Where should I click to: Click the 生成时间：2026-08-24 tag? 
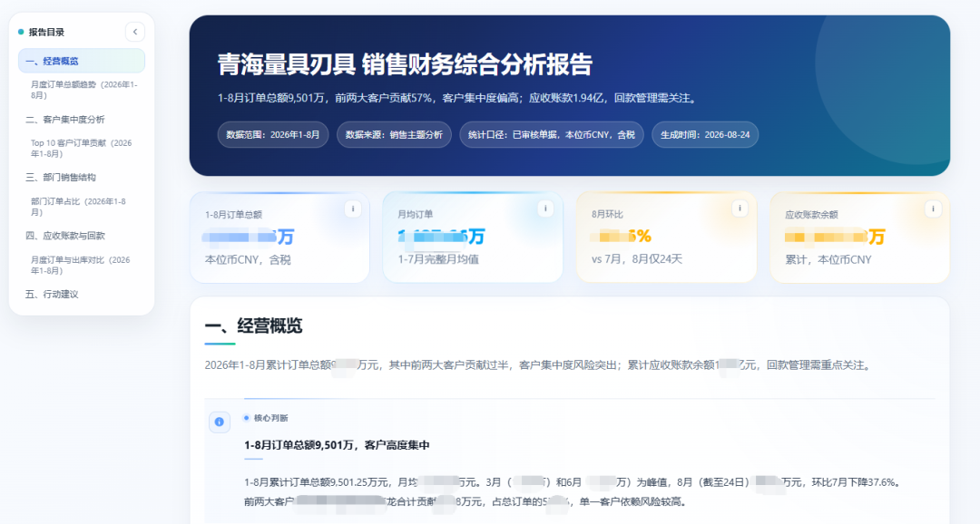pyautogui.click(x=705, y=135)
